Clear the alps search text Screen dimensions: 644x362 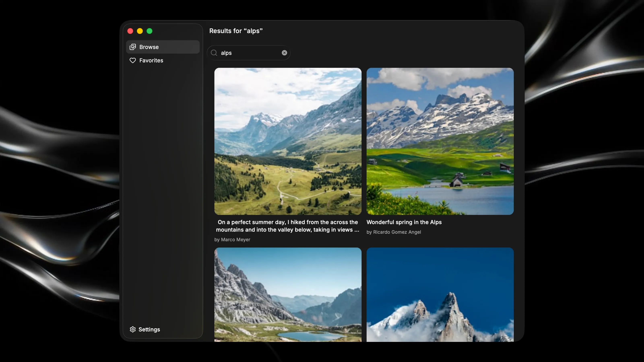pyautogui.click(x=284, y=53)
